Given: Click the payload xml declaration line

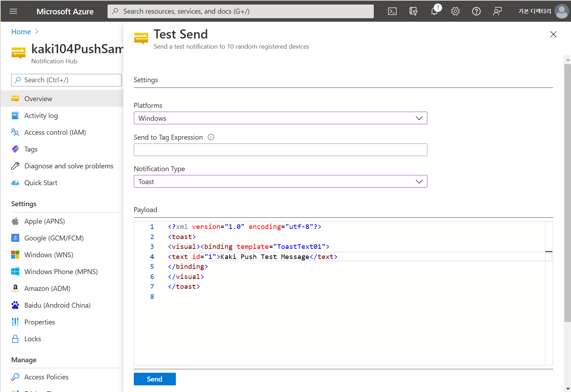Looking at the screenshot, I should (x=245, y=226).
